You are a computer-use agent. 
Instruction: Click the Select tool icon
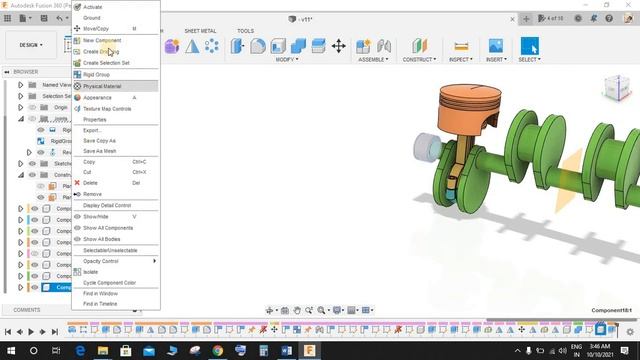point(529,46)
